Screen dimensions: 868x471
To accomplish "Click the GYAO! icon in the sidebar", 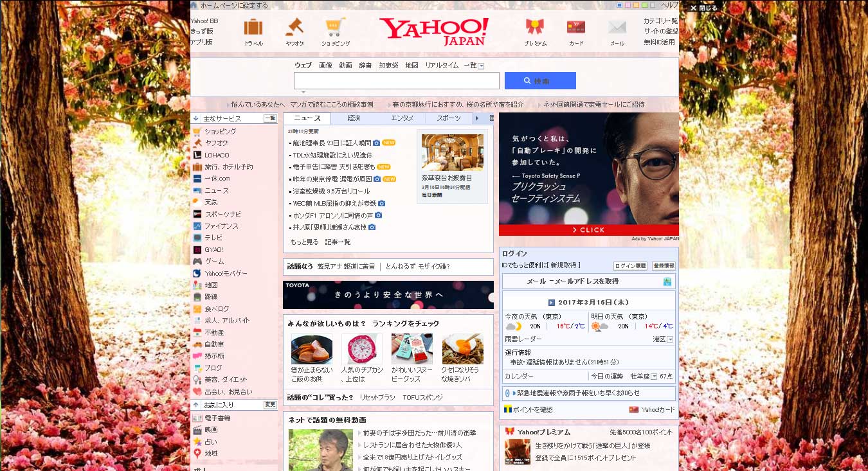I will coord(197,249).
